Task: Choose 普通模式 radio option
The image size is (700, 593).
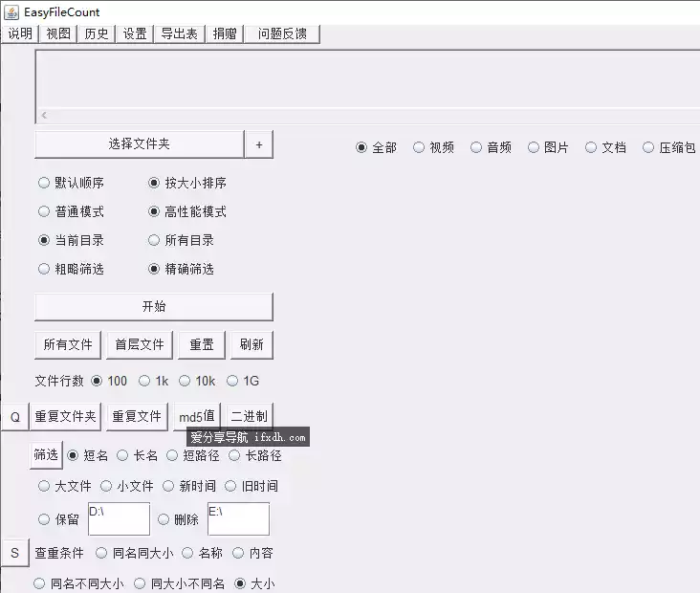Action: point(72,211)
